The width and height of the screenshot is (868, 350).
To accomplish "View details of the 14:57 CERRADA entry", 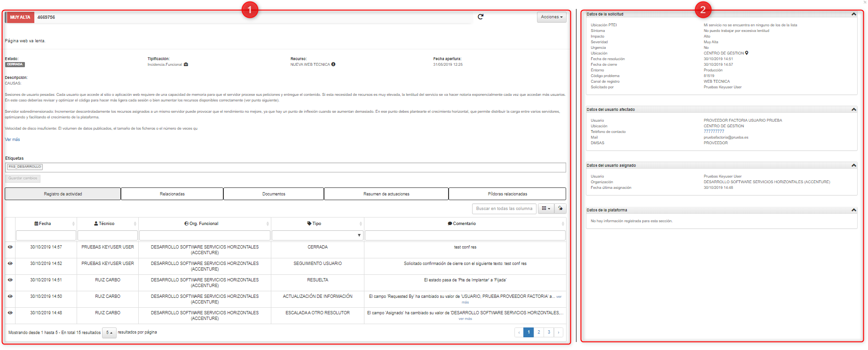I will pyautogui.click(x=10, y=247).
